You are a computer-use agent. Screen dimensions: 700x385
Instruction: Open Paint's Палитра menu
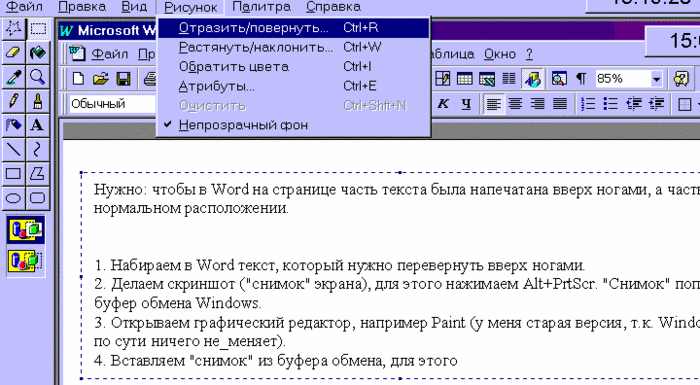(262, 7)
